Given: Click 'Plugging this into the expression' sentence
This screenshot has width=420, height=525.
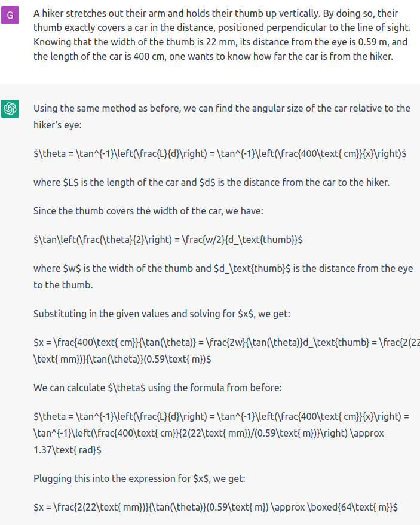Looking at the screenshot, I should 139,478.
